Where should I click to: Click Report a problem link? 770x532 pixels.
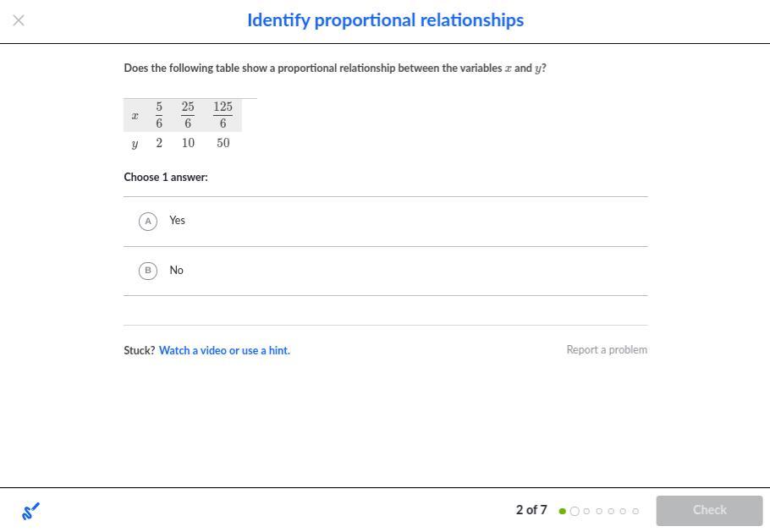click(607, 349)
